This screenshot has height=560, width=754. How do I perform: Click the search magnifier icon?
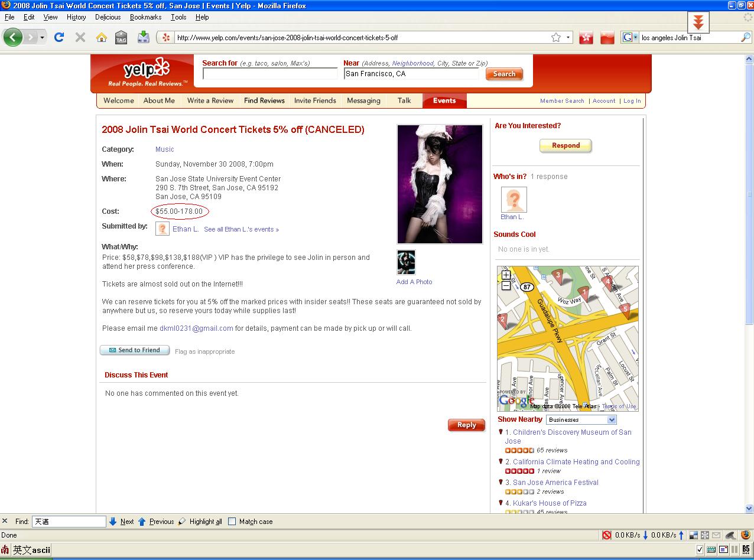click(746, 37)
